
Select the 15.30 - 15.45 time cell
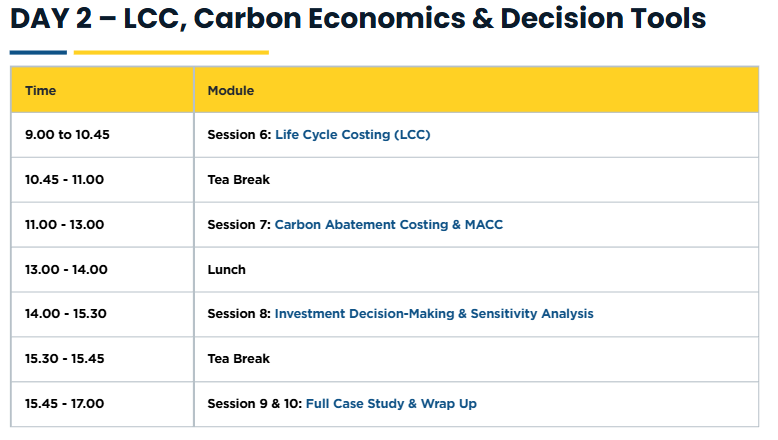(x=65, y=359)
